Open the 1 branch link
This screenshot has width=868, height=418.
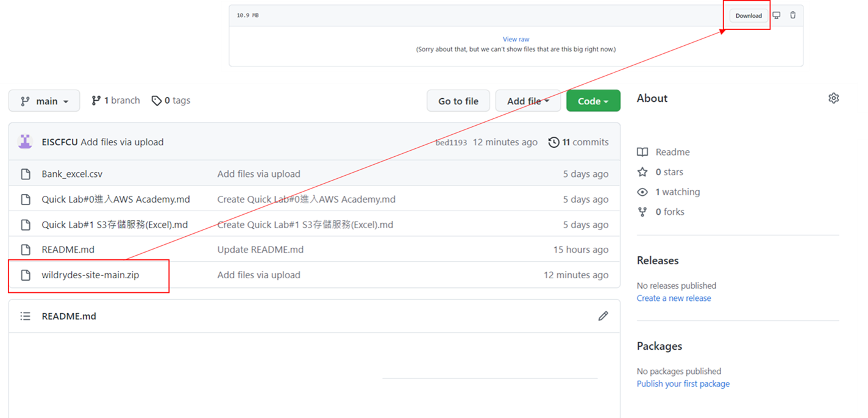(x=116, y=101)
